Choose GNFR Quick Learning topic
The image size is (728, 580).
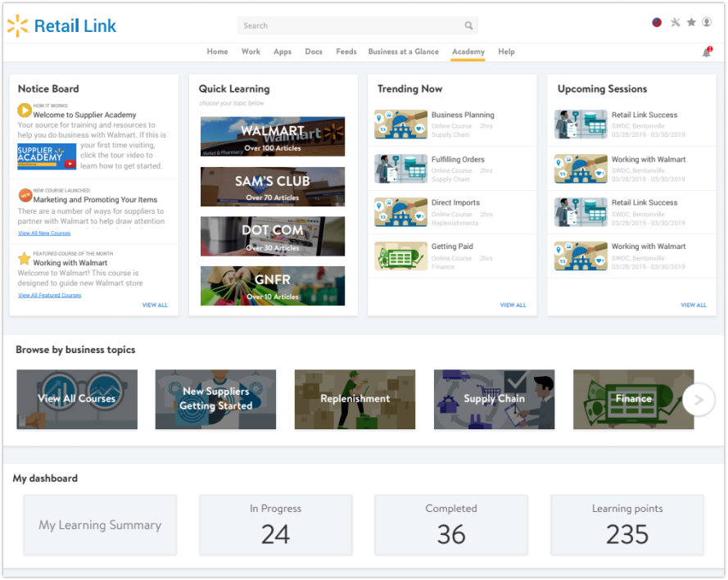[273, 286]
